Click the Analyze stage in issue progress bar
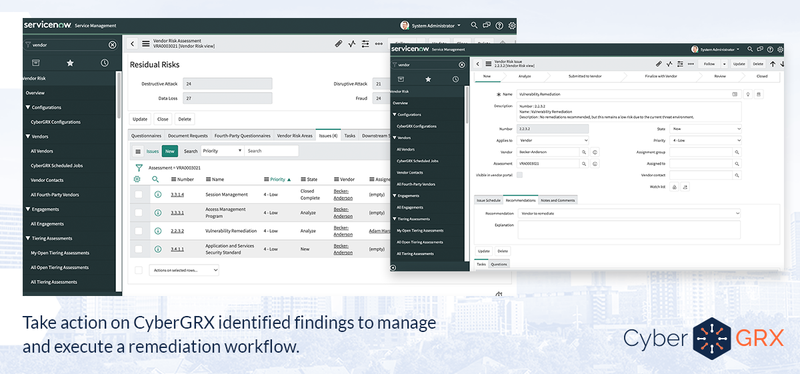 [x=524, y=76]
